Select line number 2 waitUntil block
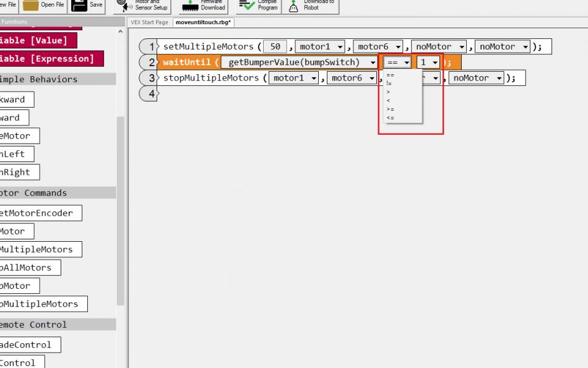 tap(149, 62)
